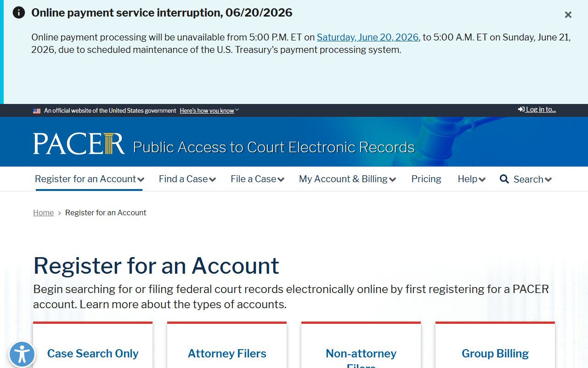Image resolution: width=588 pixels, height=368 pixels.
Task: Expand the File a Case menu
Action: coord(257,179)
